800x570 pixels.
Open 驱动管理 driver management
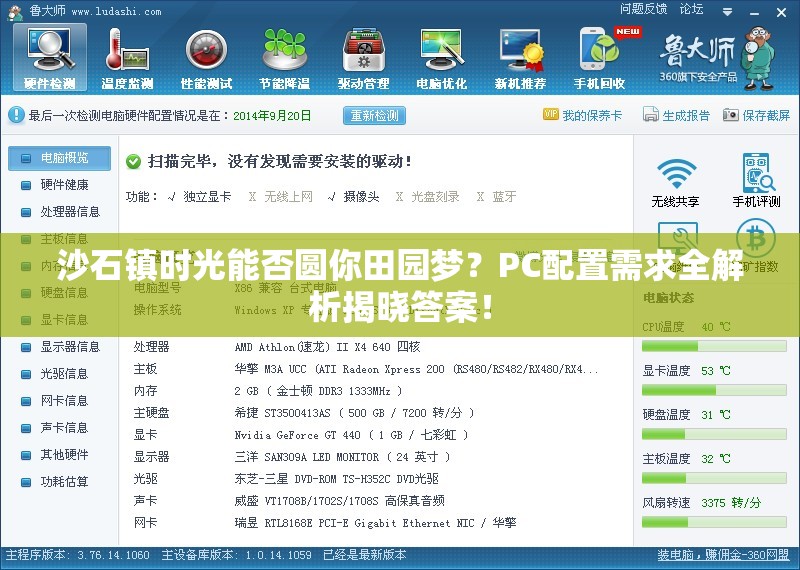pyautogui.click(x=363, y=58)
